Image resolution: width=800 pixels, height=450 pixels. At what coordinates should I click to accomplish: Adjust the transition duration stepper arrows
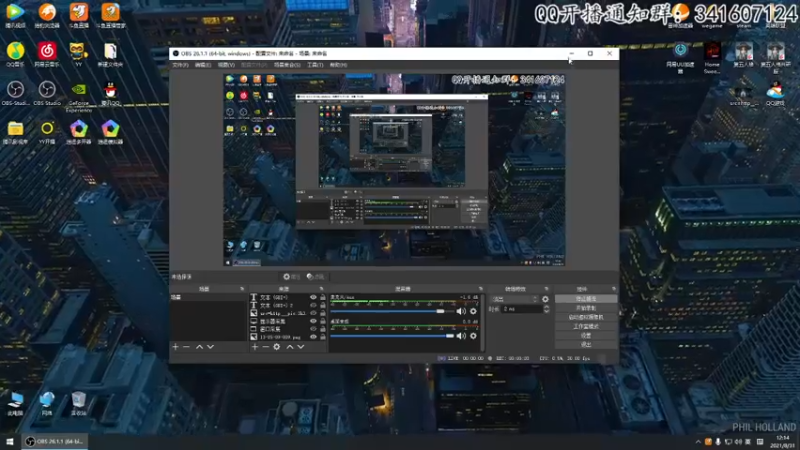coord(546,309)
